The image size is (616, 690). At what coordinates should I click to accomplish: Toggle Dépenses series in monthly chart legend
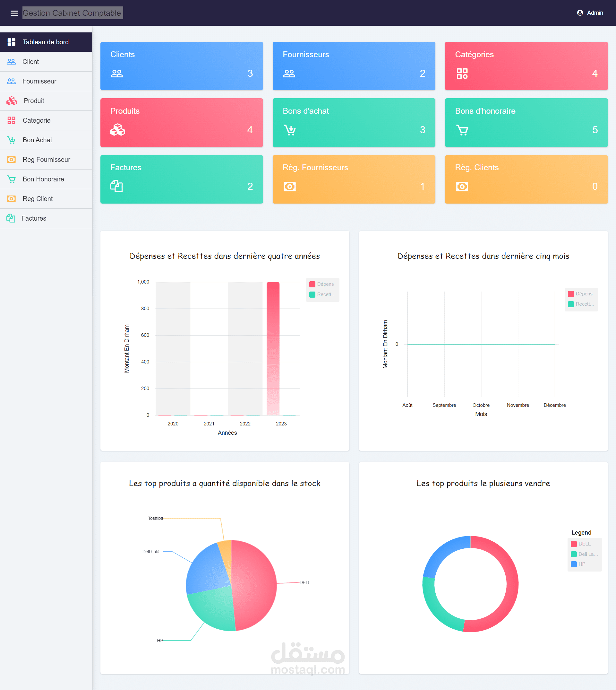click(x=580, y=294)
